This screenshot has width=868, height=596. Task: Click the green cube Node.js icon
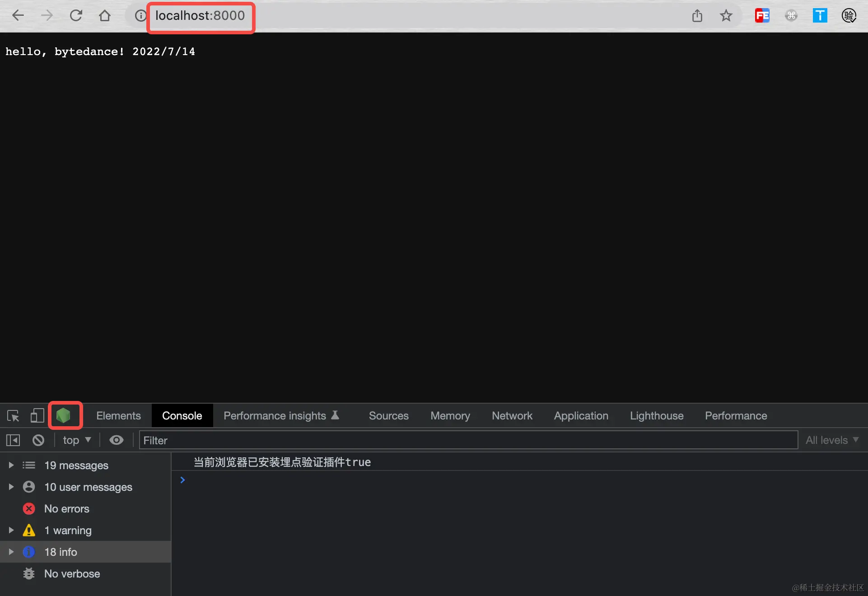tap(64, 415)
